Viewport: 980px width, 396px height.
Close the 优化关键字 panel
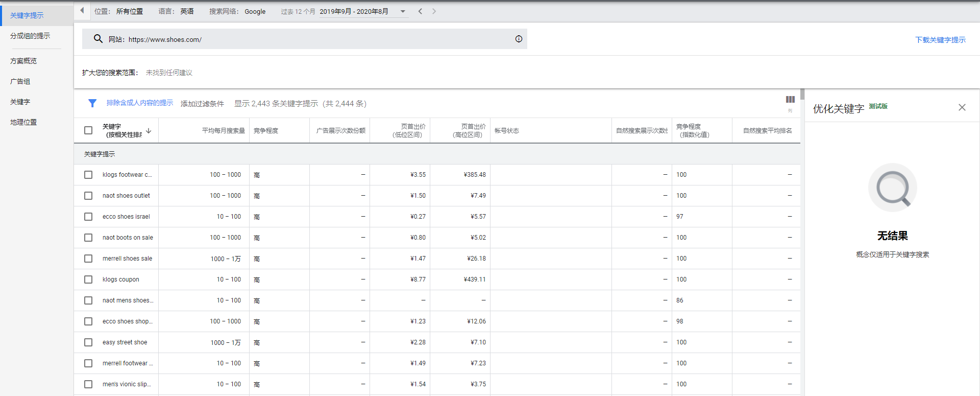962,107
